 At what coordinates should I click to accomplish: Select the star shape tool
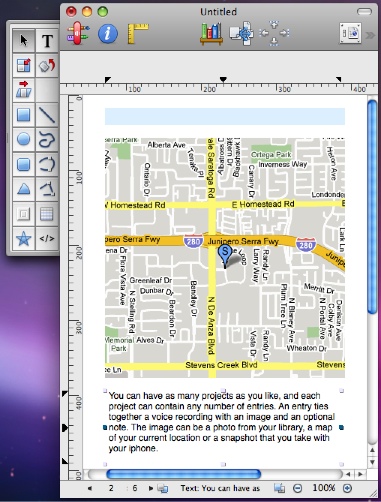point(24,239)
